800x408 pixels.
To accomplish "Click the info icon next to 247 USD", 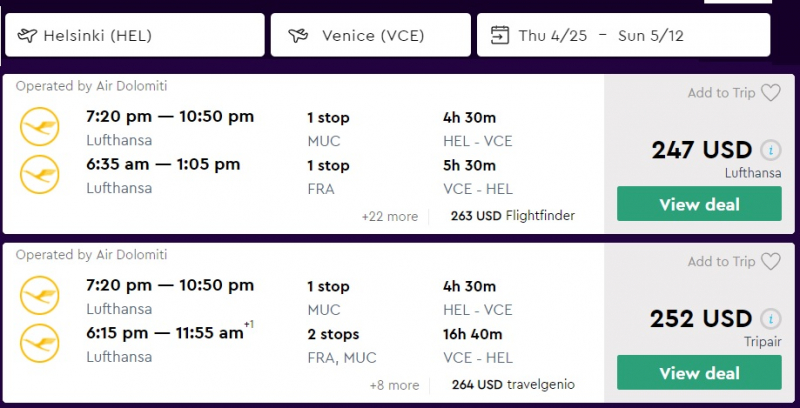I will 770,150.
